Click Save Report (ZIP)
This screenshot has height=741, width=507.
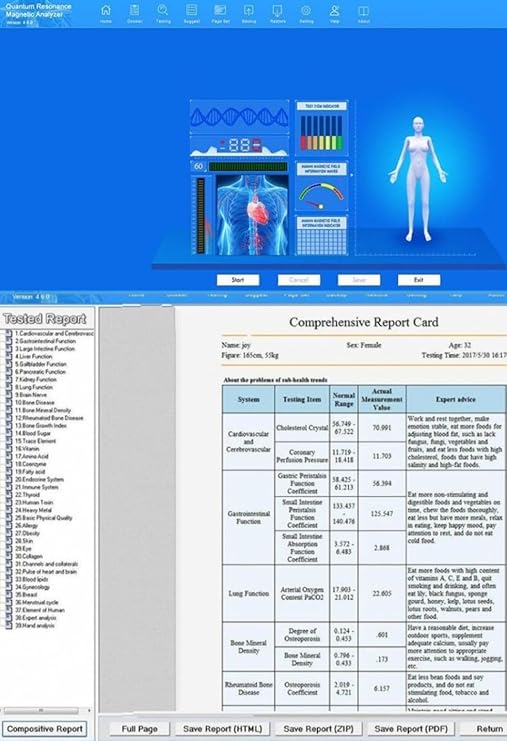[318, 729]
